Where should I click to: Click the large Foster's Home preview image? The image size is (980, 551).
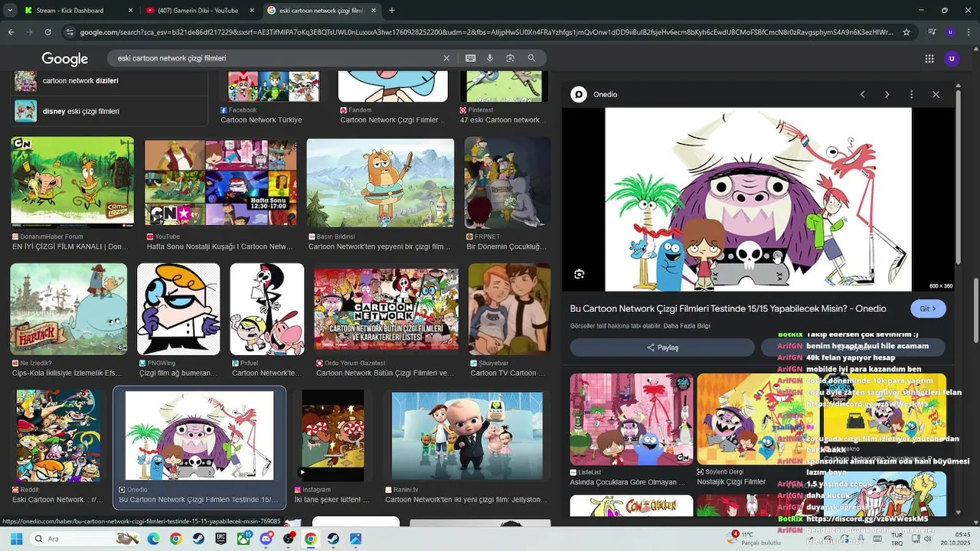[x=758, y=199]
